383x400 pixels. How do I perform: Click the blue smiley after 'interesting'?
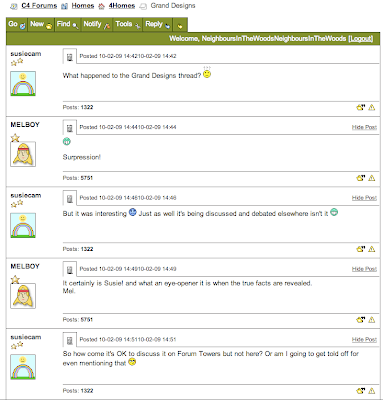[x=133, y=212]
